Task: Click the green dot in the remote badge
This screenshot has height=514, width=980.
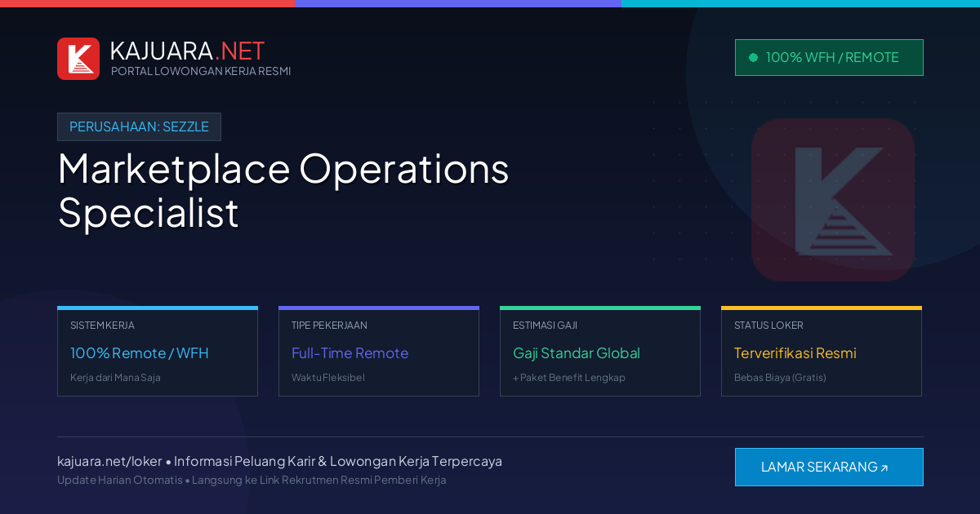Action: coord(753,57)
